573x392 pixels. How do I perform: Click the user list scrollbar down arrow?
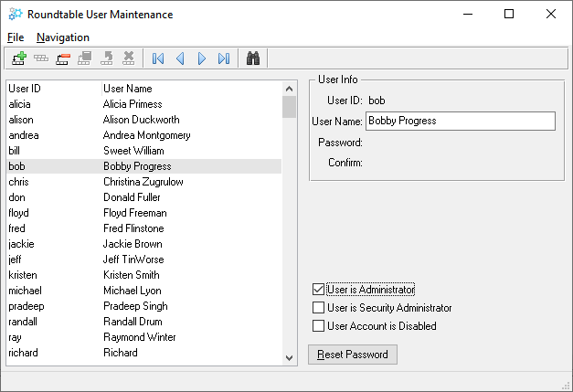click(289, 357)
